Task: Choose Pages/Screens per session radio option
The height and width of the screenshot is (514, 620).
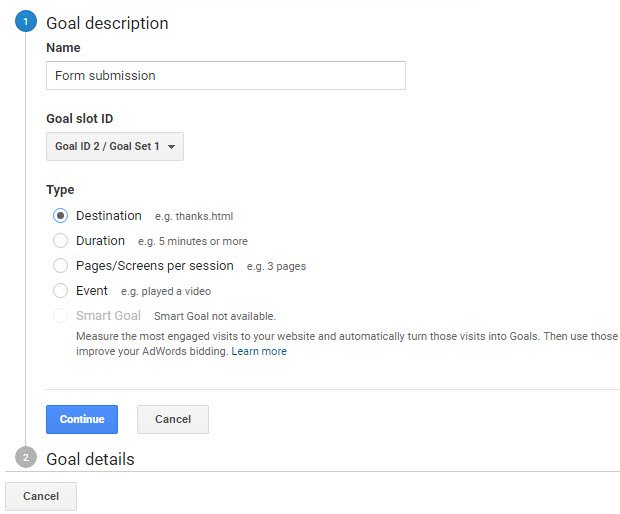Action: click(60, 266)
